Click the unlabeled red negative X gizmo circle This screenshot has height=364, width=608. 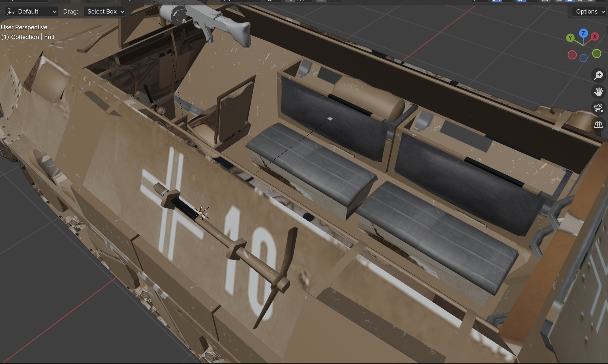pyautogui.click(x=572, y=55)
